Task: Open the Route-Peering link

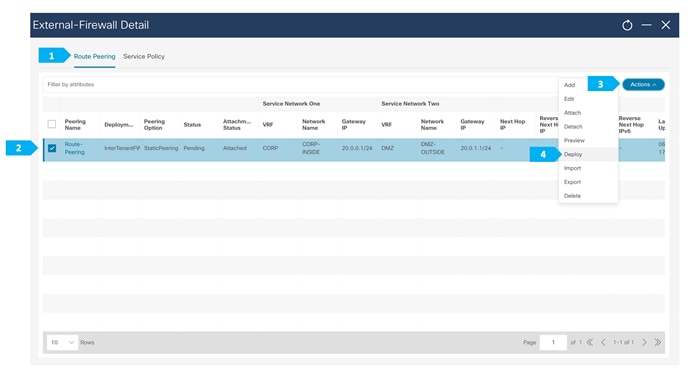Action: (x=75, y=148)
